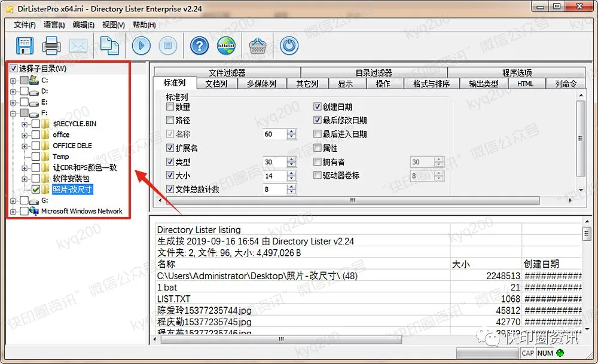Screen dimensions: 598x364
Task: Uncheck the 最后修改日期 checkbox
Action: coord(318,120)
